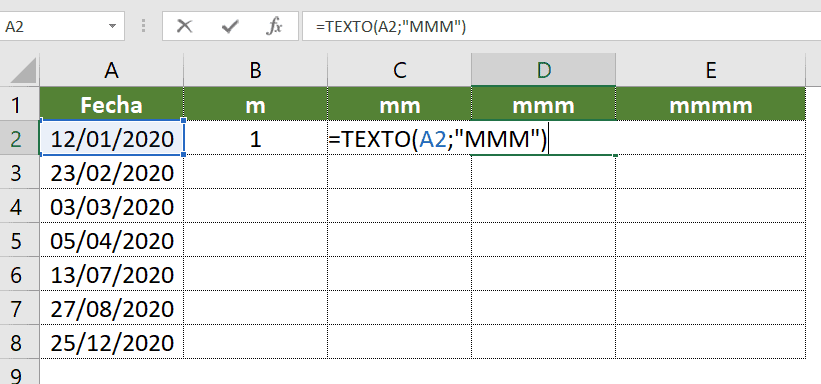
Task: Click the 'mmm' header cell in D1
Action: pyautogui.click(x=543, y=104)
